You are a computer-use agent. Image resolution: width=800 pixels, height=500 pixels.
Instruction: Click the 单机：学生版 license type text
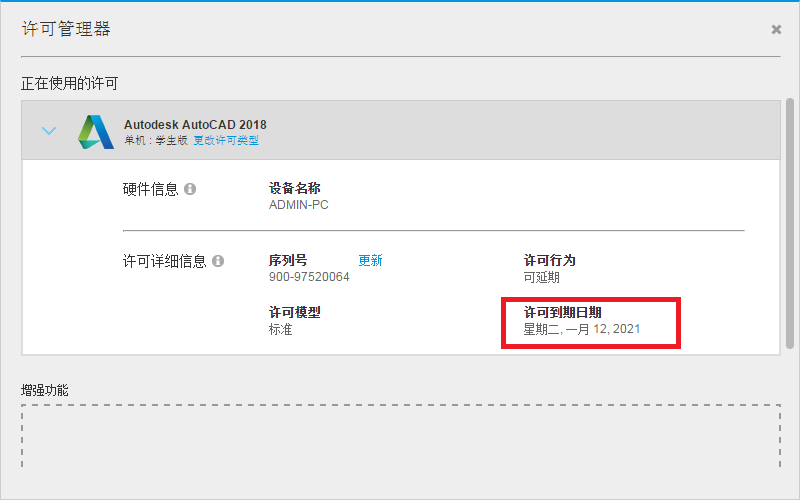click(156, 140)
